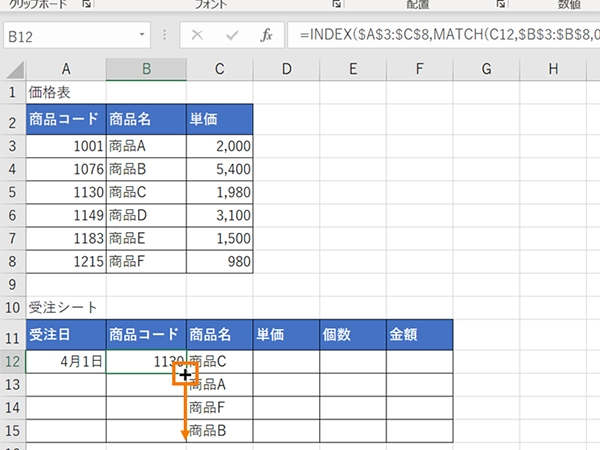
Task: Click the formula bar vertical dots handle
Action: click(165, 35)
